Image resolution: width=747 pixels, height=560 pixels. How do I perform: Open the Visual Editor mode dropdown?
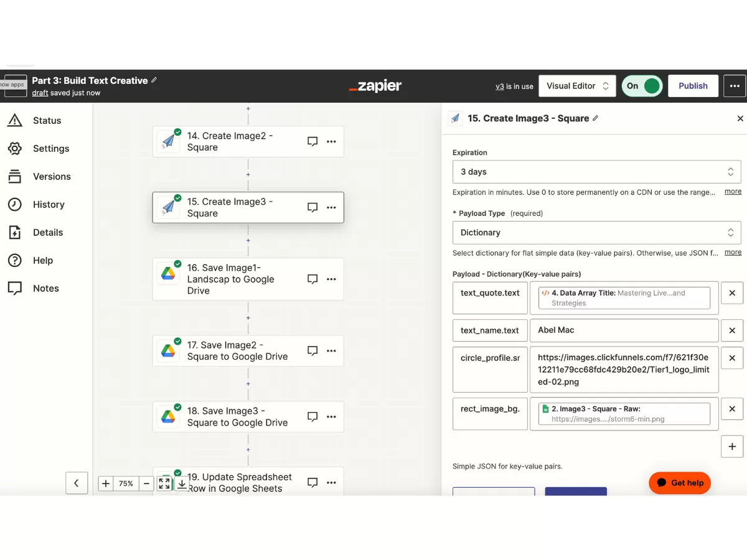[577, 86]
